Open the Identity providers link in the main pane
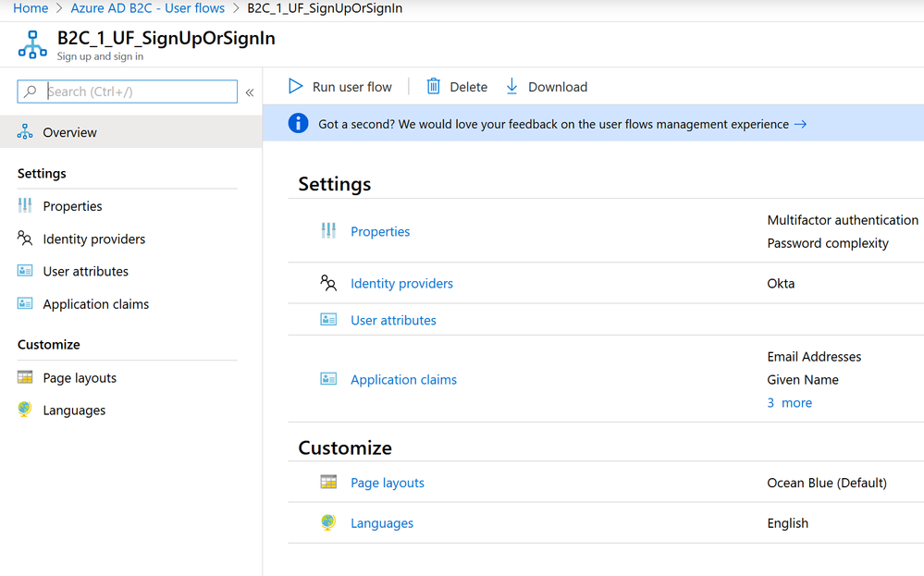This screenshot has width=924, height=576. pyautogui.click(x=402, y=283)
